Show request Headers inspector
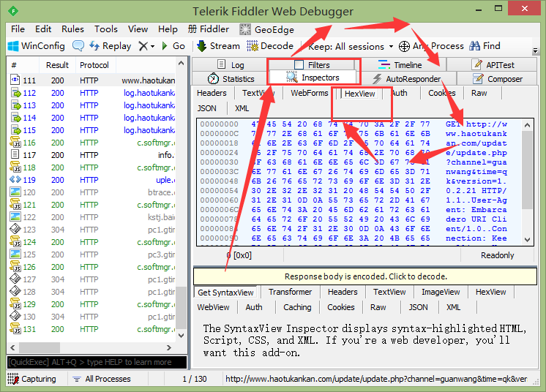The width and height of the screenshot is (546, 392). click(x=212, y=93)
